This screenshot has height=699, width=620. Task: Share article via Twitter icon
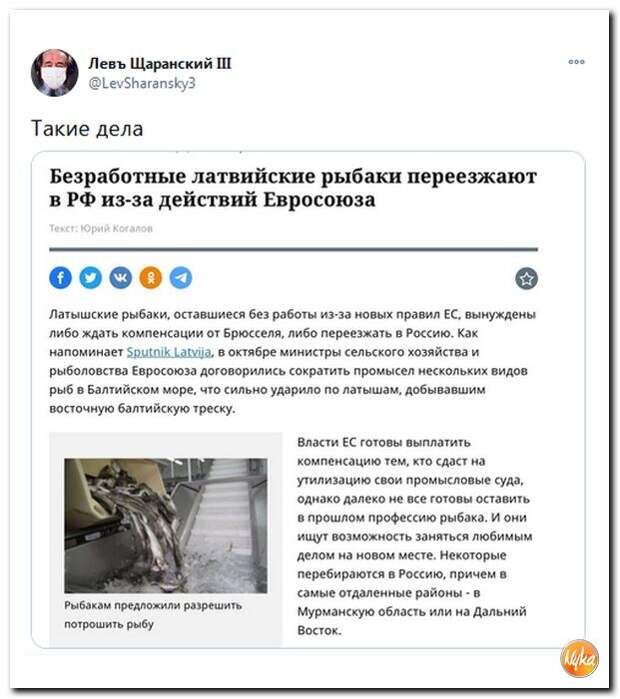pyautogui.click(x=90, y=278)
